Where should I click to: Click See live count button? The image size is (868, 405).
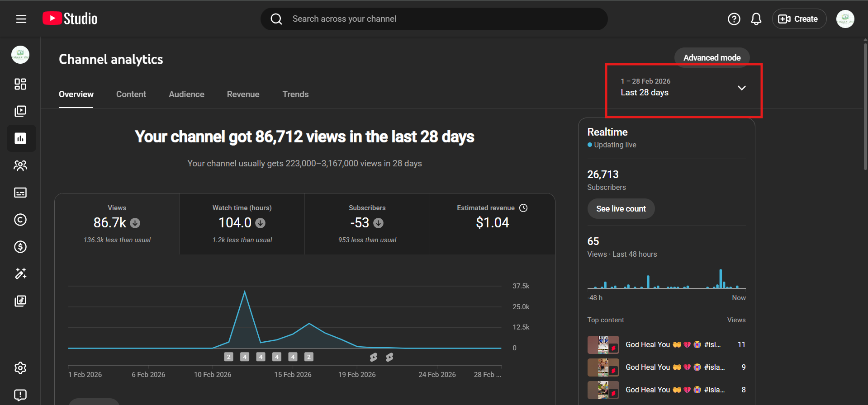[x=621, y=209]
